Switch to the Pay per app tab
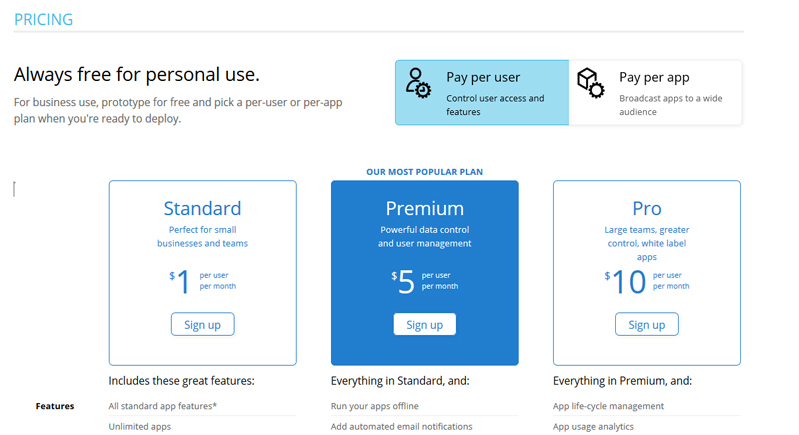The image size is (799, 435). [x=656, y=93]
